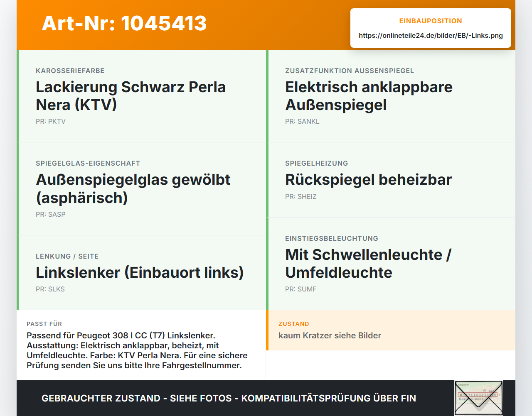Click the KAROSSERIEFARBE label
The width and height of the screenshot is (532, 416).
click(70, 71)
